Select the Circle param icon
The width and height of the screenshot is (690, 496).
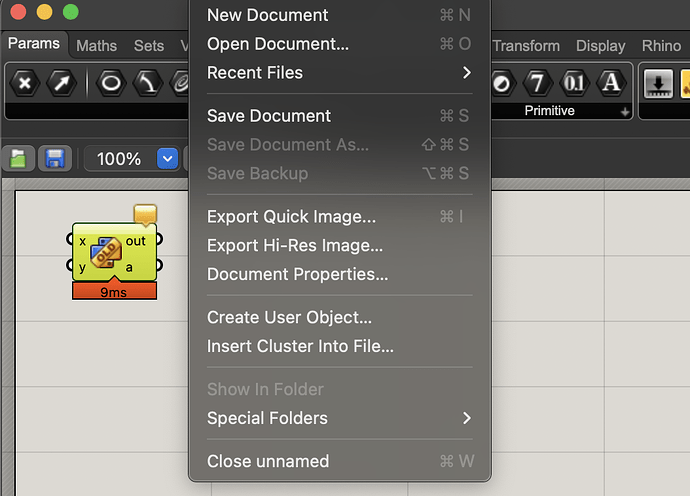[111, 83]
